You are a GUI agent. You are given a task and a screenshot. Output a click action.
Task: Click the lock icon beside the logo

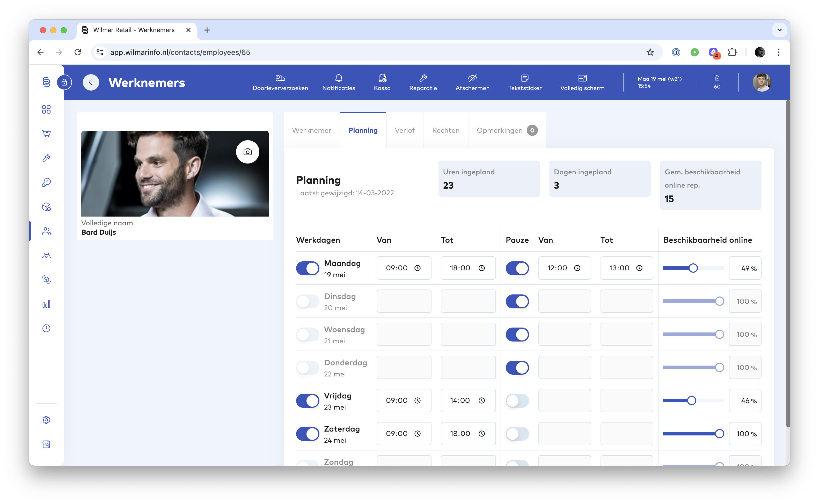pos(64,82)
